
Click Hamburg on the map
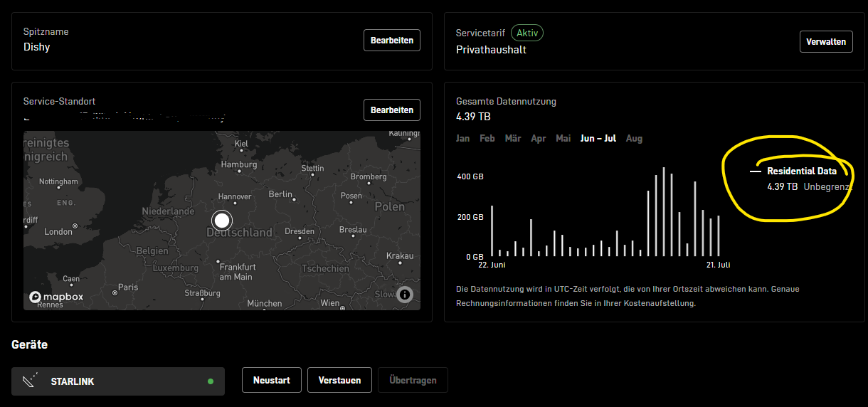click(x=238, y=164)
